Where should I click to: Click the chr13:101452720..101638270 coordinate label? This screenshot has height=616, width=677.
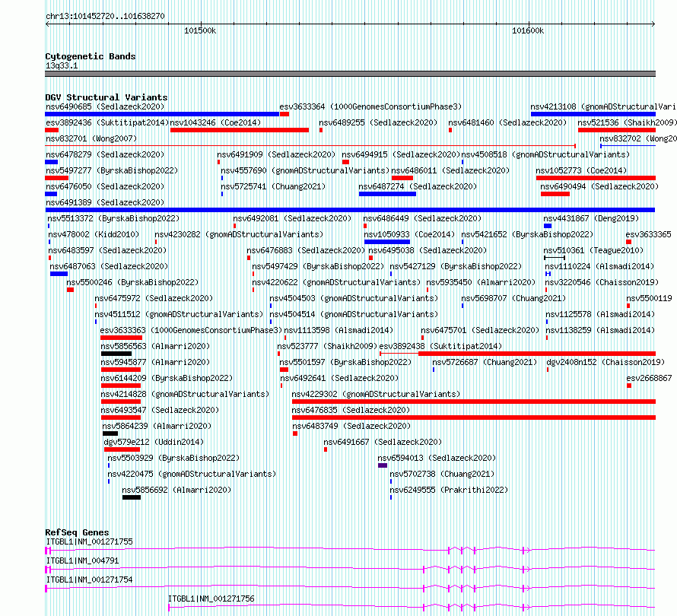[x=105, y=16]
